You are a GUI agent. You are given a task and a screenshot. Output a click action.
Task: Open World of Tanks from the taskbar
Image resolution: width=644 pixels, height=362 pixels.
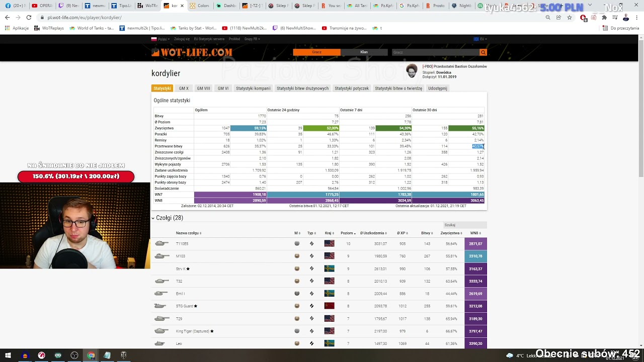pyautogui.click(x=123, y=355)
